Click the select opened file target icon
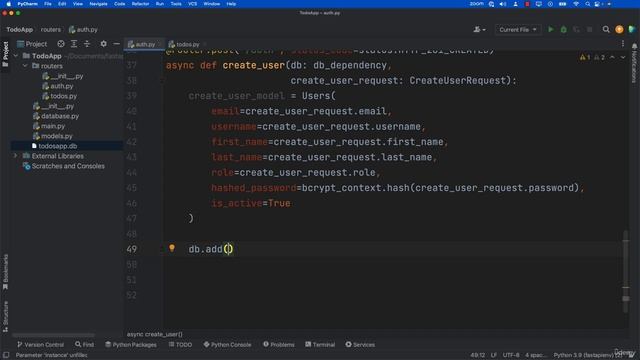 (x=61, y=44)
